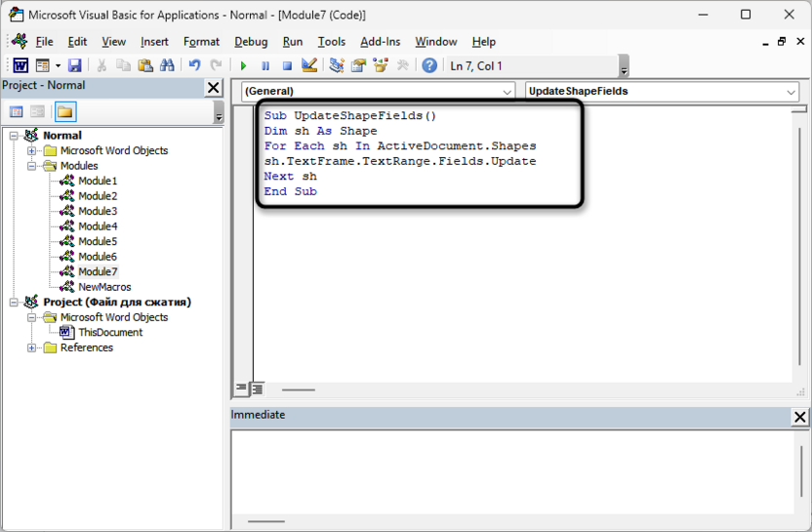Open the File menu

(44, 42)
